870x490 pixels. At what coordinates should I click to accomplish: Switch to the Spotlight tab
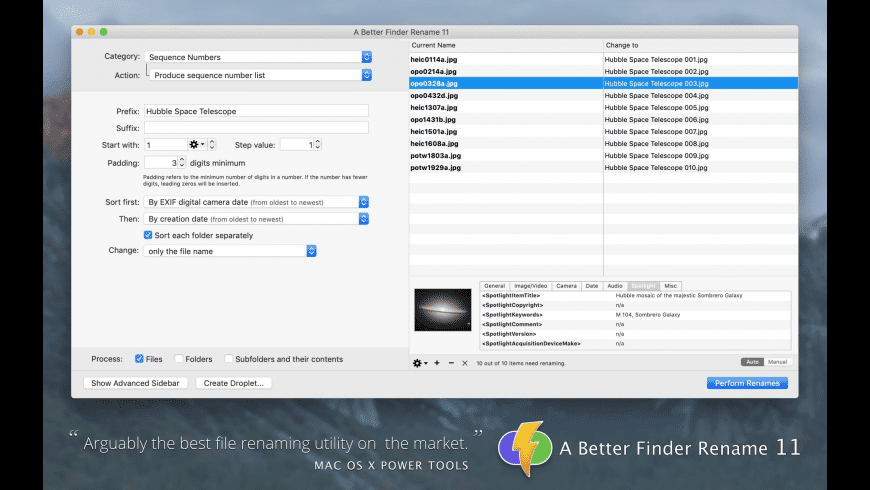pos(644,286)
